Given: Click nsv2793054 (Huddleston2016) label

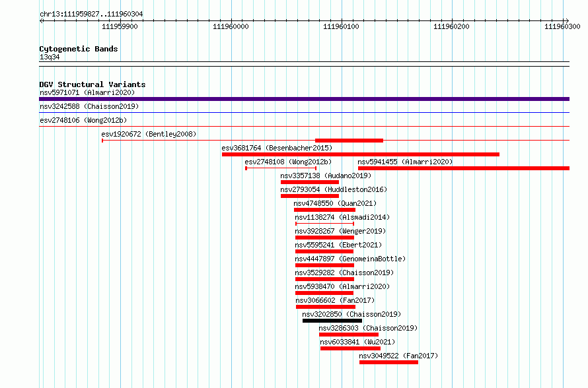Looking at the screenshot, I should tap(334, 189).
